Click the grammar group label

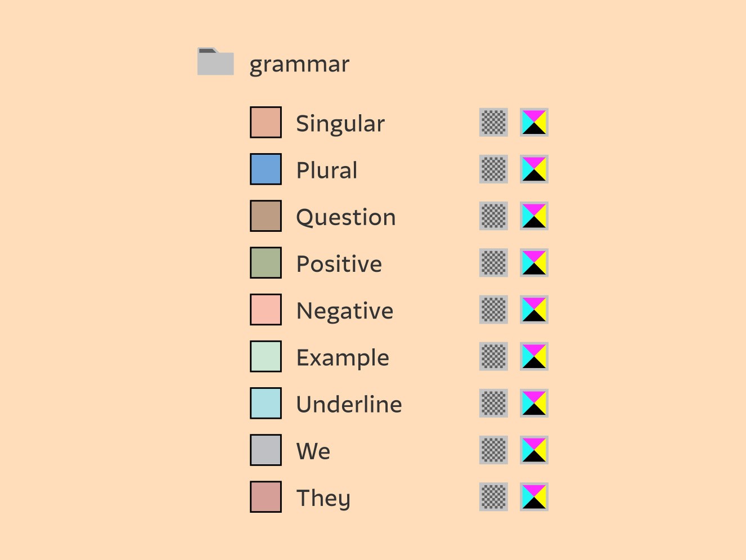click(x=299, y=65)
